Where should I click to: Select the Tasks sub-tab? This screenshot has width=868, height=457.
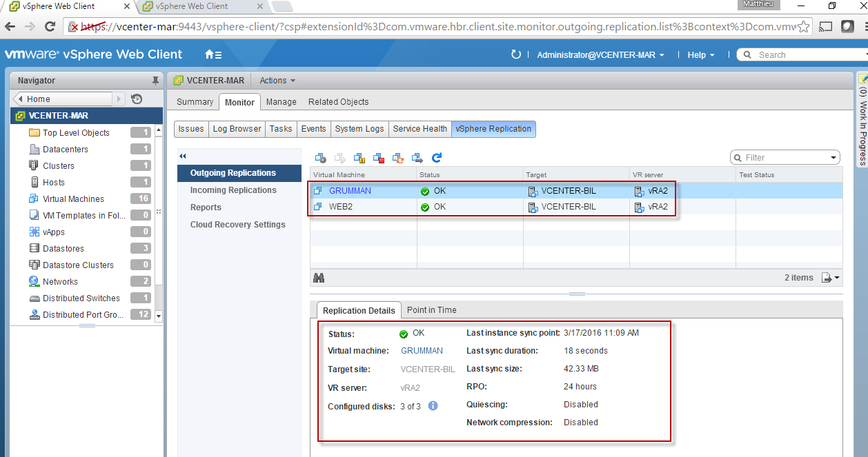click(x=281, y=129)
